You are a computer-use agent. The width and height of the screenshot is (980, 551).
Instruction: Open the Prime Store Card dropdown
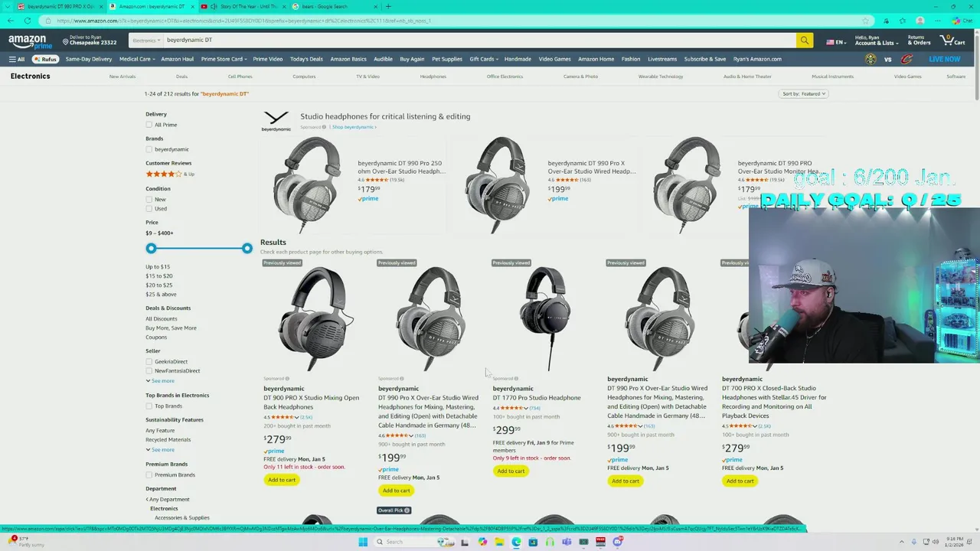point(224,59)
